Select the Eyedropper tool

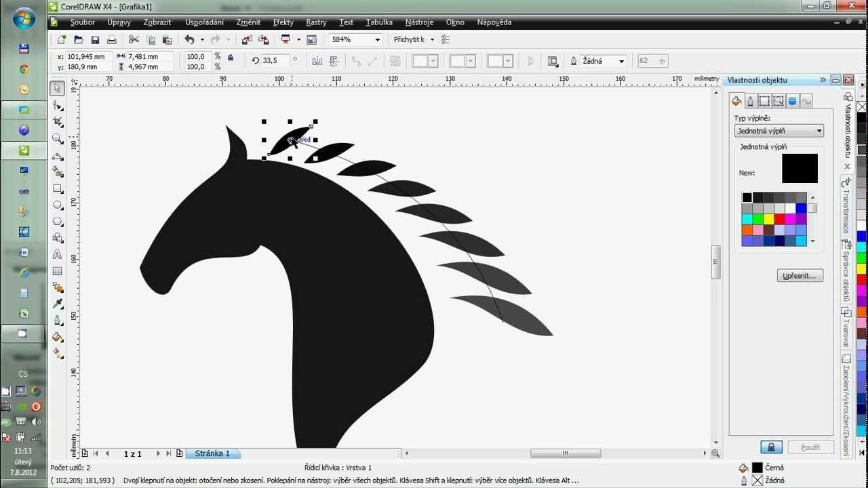(58, 304)
